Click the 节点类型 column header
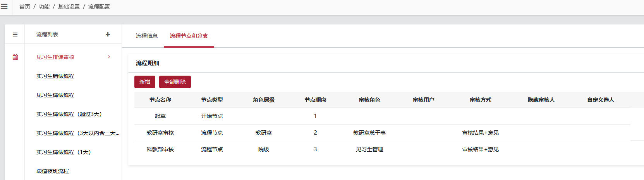The width and height of the screenshot is (644, 180). 212,100
